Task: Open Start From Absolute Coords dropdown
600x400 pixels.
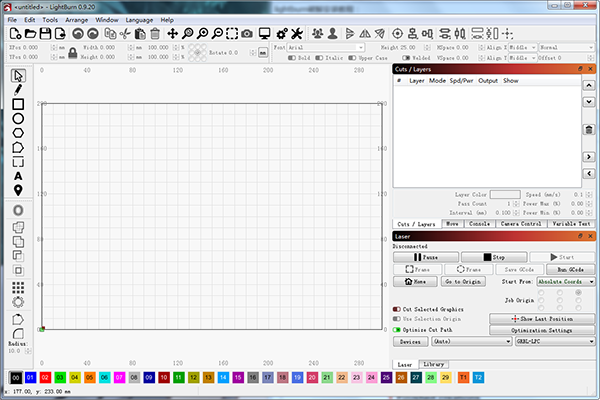Action: 566,282
